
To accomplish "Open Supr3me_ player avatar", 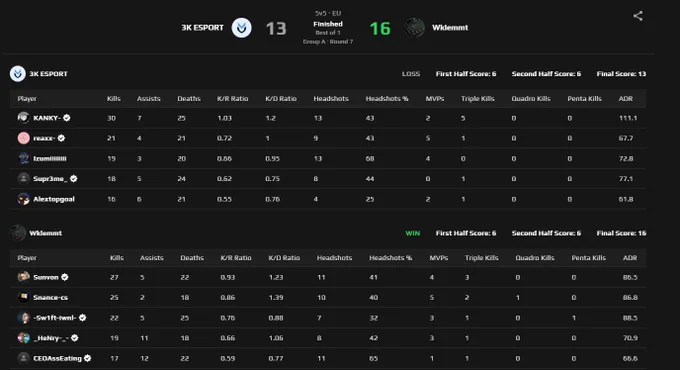I will (x=23, y=178).
